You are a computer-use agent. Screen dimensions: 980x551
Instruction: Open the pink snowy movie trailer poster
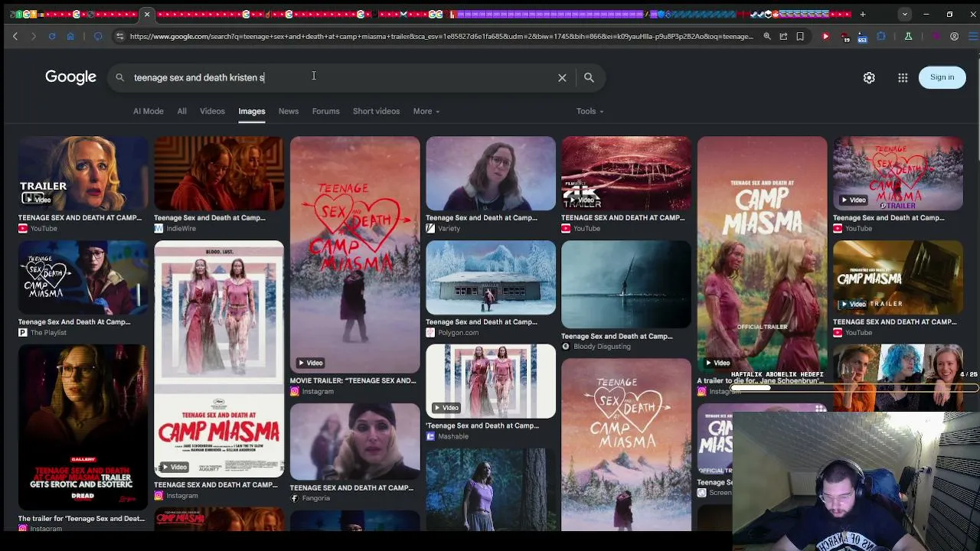coord(354,255)
